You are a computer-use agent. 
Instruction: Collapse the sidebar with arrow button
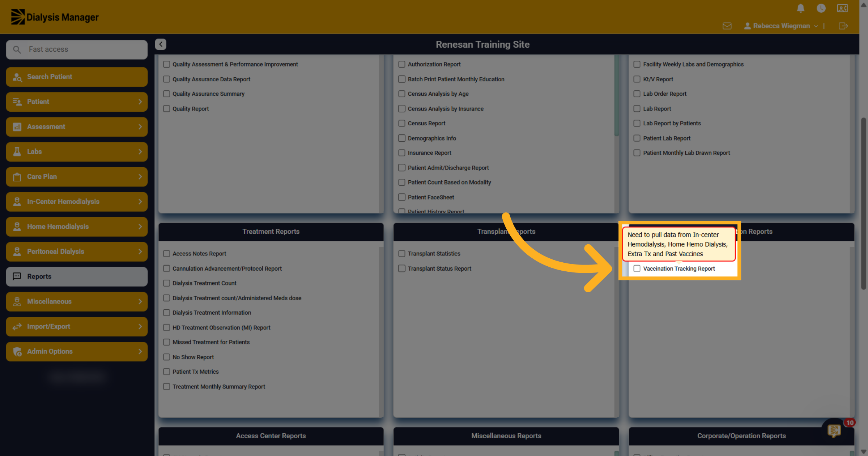(161, 44)
